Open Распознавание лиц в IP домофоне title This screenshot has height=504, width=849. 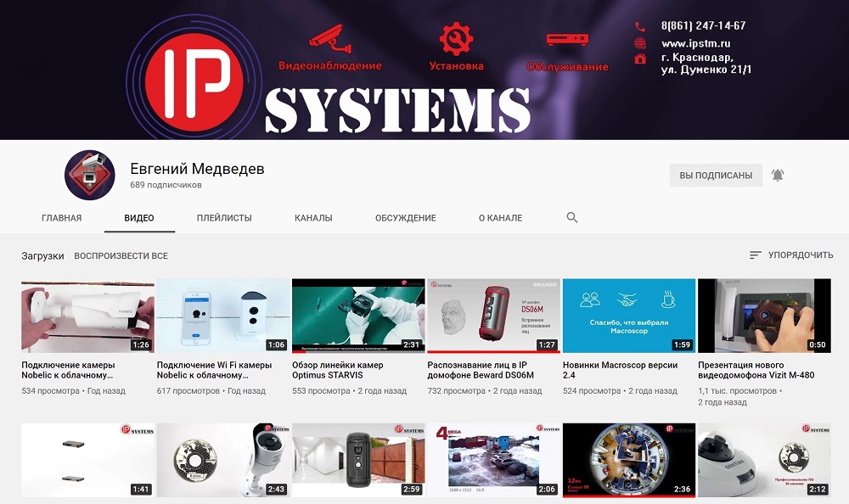coord(481,370)
